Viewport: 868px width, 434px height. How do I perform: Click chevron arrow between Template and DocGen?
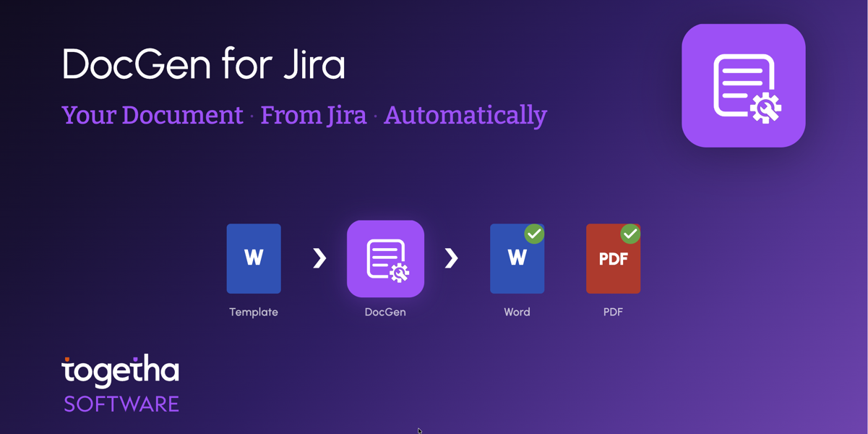click(319, 258)
